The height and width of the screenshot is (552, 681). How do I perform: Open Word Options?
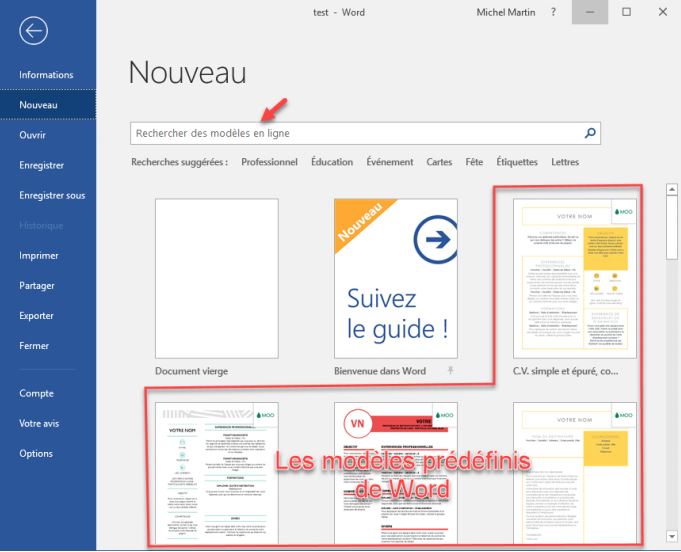(x=36, y=454)
